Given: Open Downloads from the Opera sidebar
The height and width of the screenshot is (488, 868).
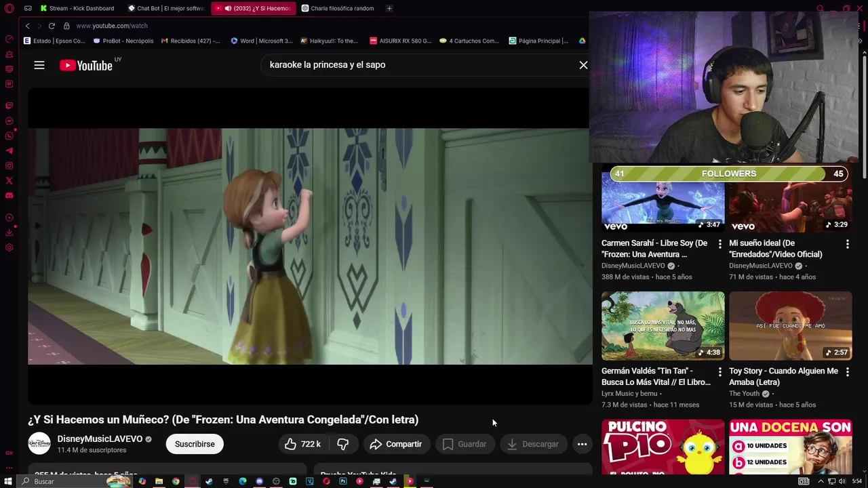Looking at the screenshot, I should [9, 232].
